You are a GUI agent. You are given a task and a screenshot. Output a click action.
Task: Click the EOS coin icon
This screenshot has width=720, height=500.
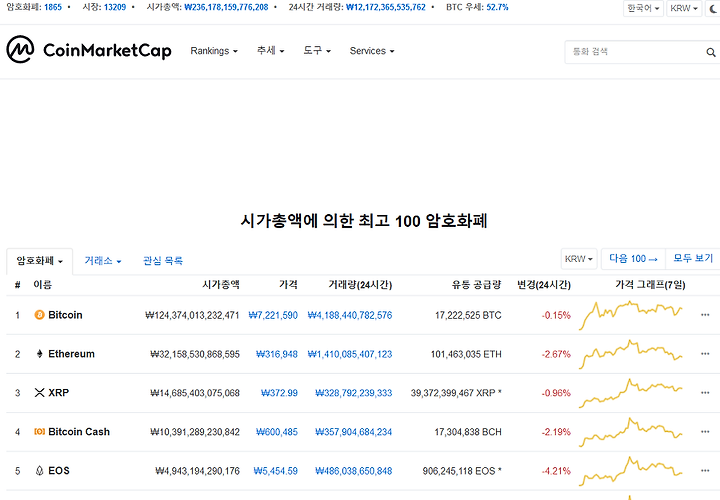pyautogui.click(x=39, y=471)
